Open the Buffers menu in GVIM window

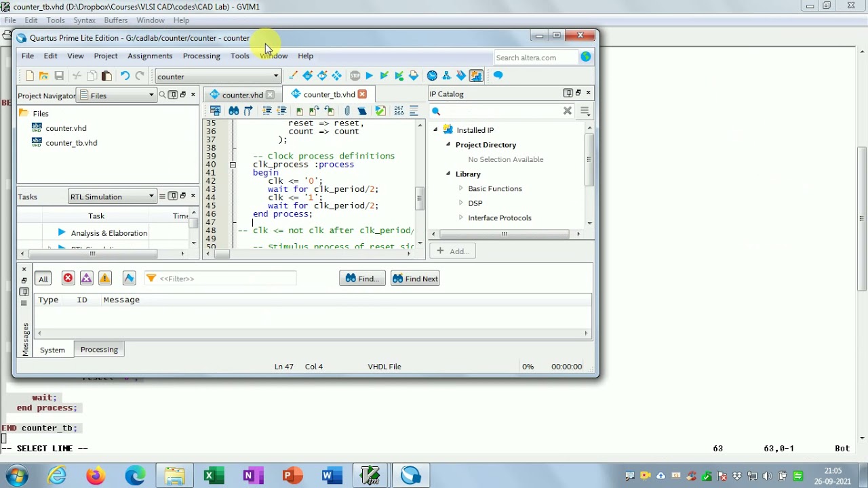116,20
